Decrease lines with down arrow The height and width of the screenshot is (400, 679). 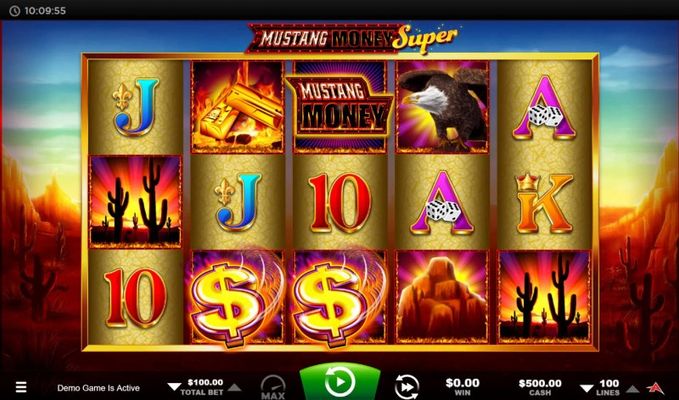(x=587, y=388)
